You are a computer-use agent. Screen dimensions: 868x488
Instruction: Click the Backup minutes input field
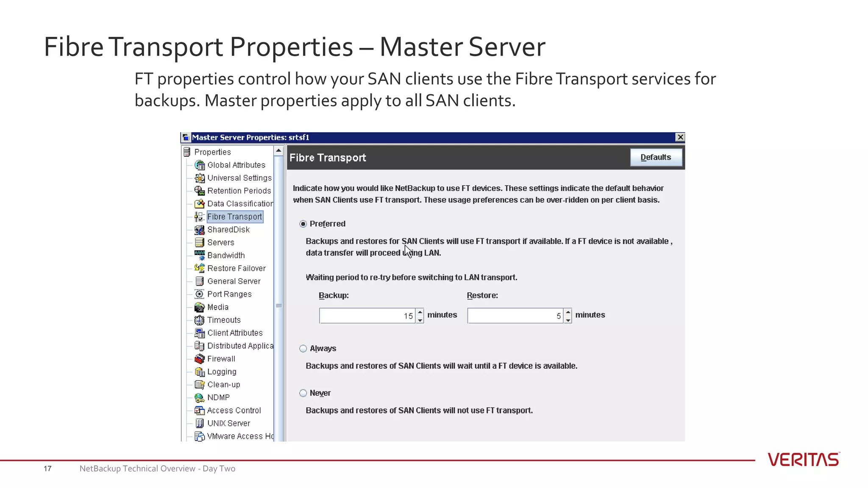tap(367, 316)
